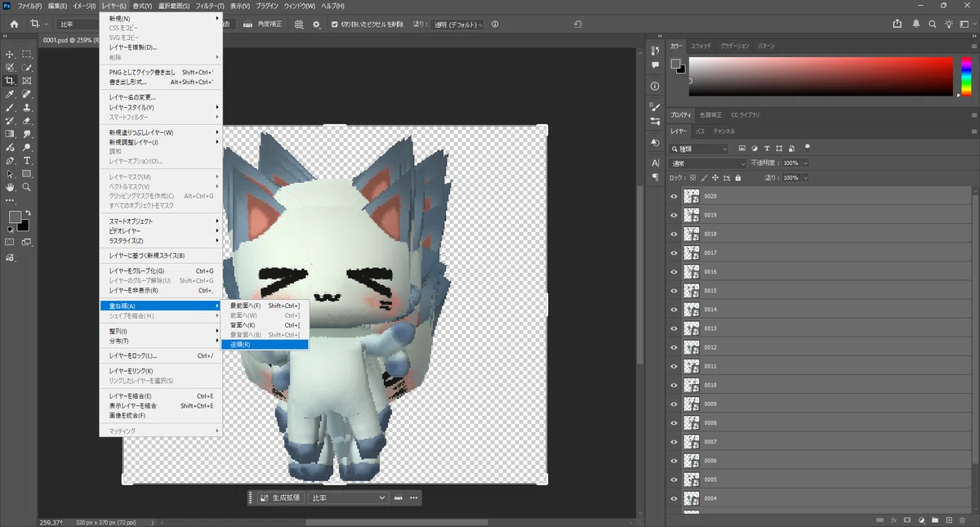
Task: Open the Color panel options menu
Action: (973, 46)
